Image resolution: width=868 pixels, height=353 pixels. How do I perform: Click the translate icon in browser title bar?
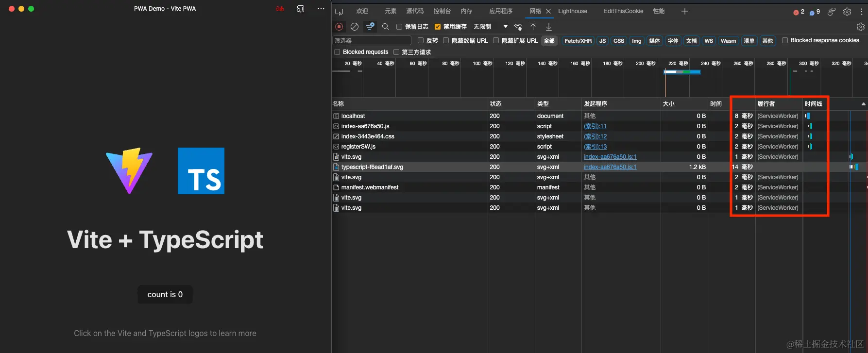(280, 9)
